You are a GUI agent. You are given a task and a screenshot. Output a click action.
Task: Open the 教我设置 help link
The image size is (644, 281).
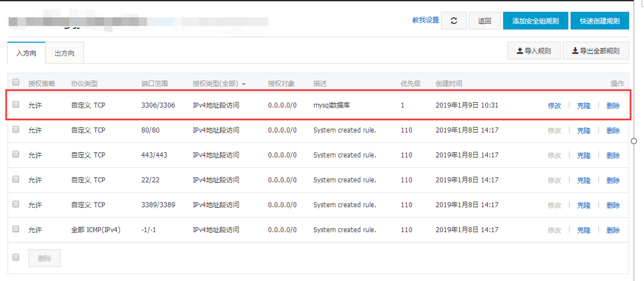[425, 20]
